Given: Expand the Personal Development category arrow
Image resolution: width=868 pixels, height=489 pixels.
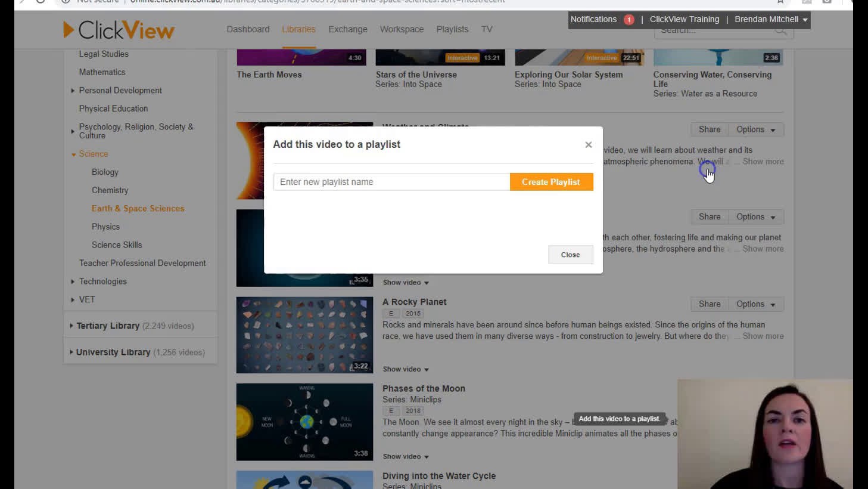Looking at the screenshot, I should click(73, 91).
